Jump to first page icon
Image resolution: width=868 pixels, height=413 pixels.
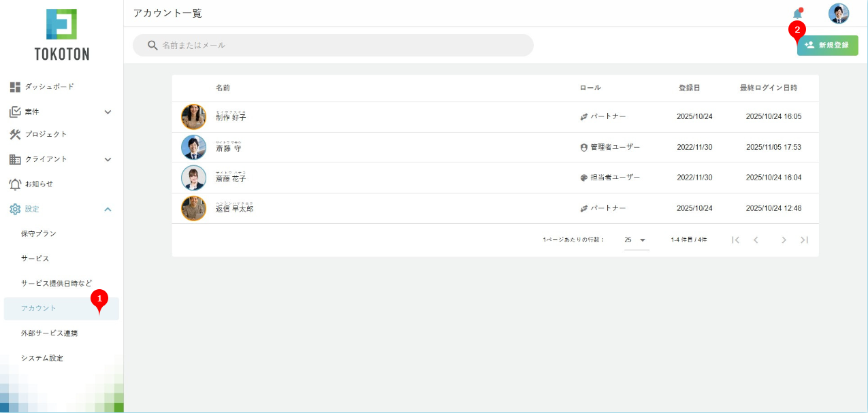735,240
